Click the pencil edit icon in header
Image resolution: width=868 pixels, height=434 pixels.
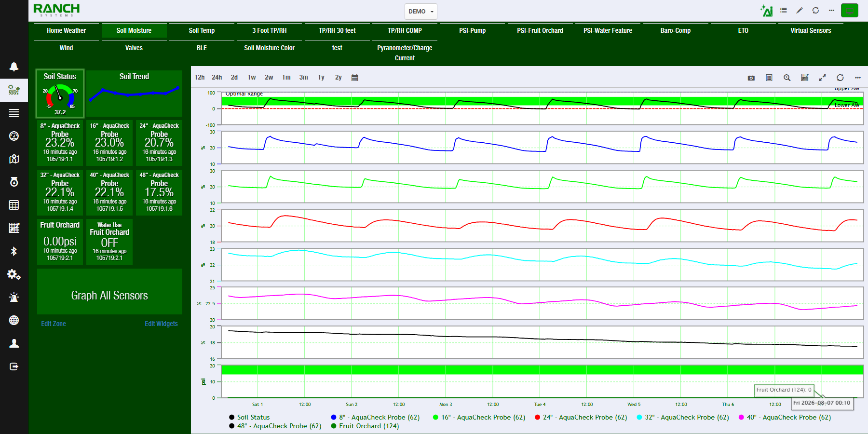point(800,10)
